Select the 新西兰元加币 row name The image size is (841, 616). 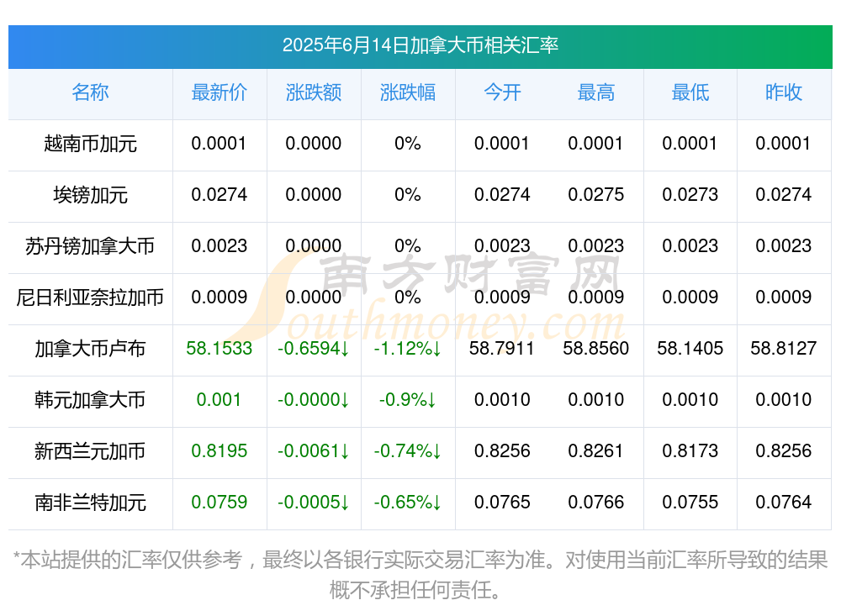coord(90,451)
